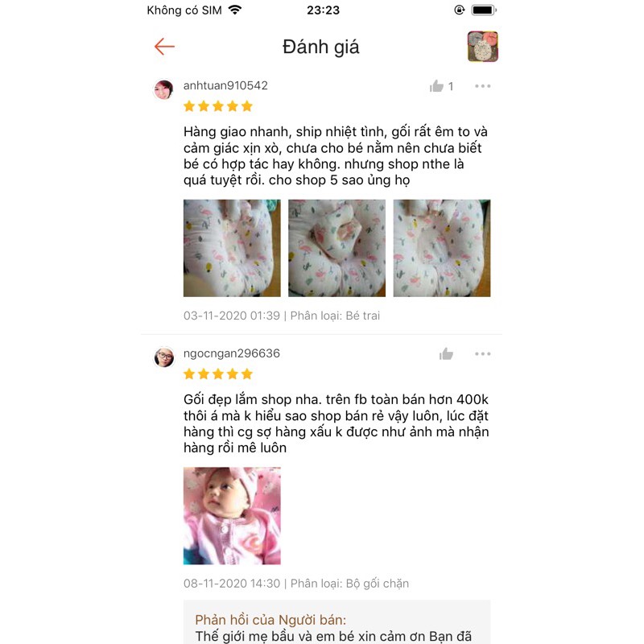
Task: Like anhtuan910542's review with thumbs up
Action: [x=436, y=86]
